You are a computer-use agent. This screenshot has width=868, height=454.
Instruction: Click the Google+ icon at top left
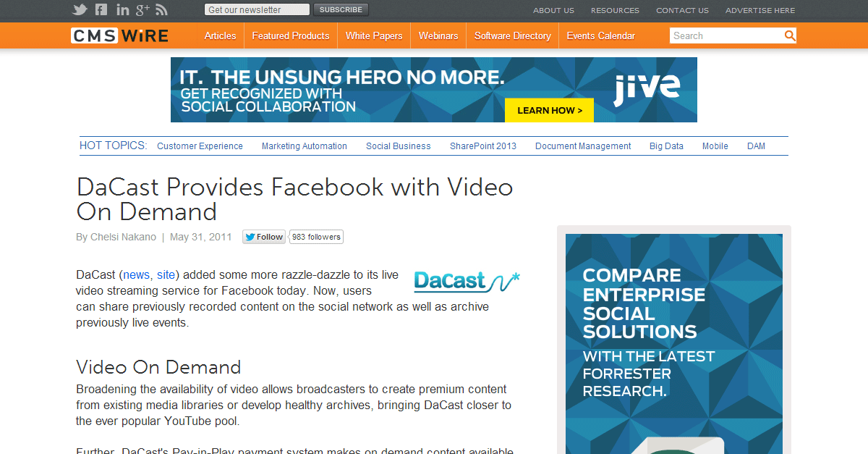[x=142, y=9]
